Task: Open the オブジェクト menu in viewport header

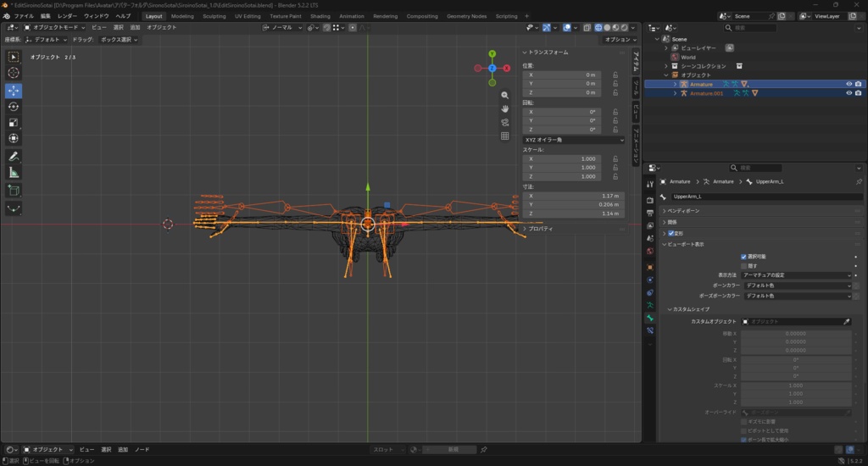Action: click(162, 27)
